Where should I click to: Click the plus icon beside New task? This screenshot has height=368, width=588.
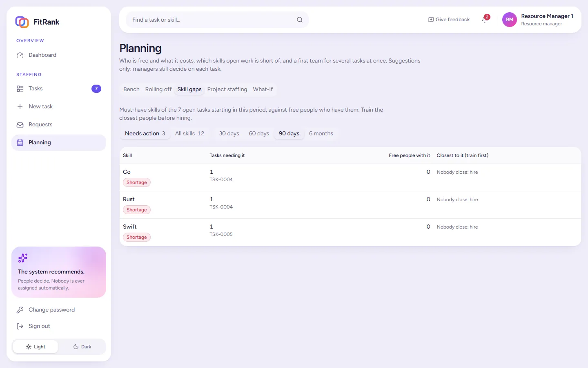pyautogui.click(x=20, y=107)
